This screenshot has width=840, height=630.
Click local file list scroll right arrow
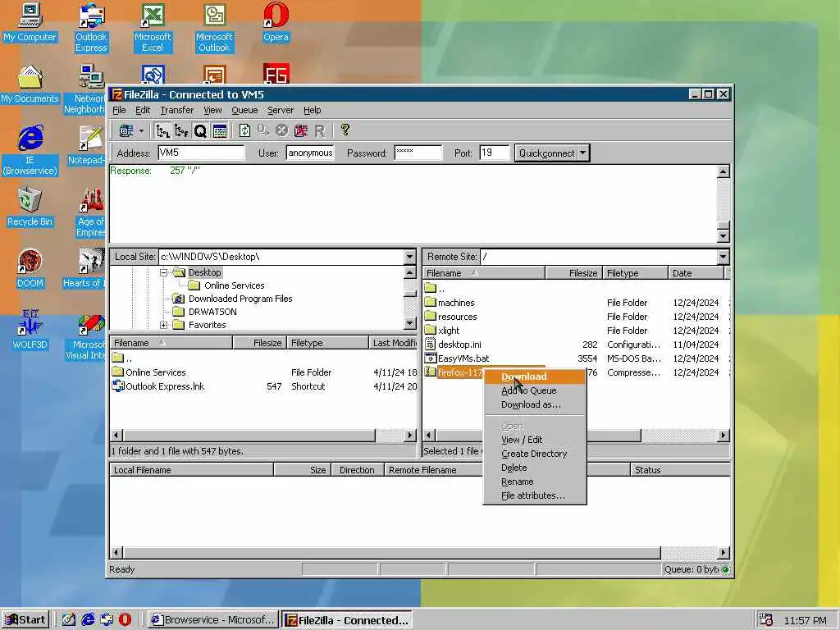tap(410, 436)
